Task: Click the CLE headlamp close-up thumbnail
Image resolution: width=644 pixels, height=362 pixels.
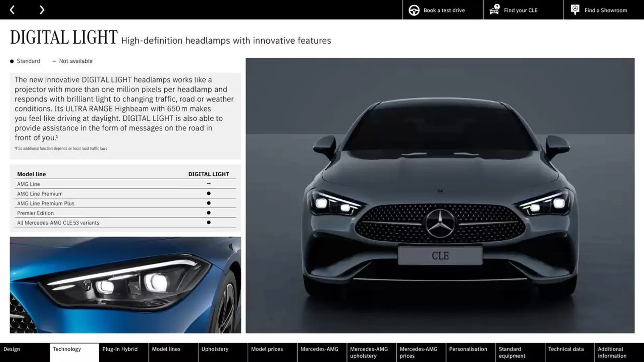Action: pyautogui.click(x=125, y=285)
